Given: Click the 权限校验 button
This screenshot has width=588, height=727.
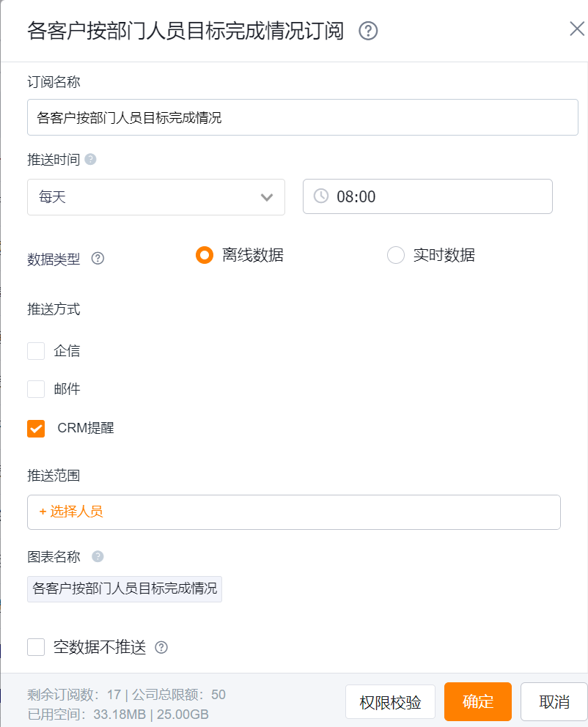Looking at the screenshot, I should pyautogui.click(x=390, y=701).
